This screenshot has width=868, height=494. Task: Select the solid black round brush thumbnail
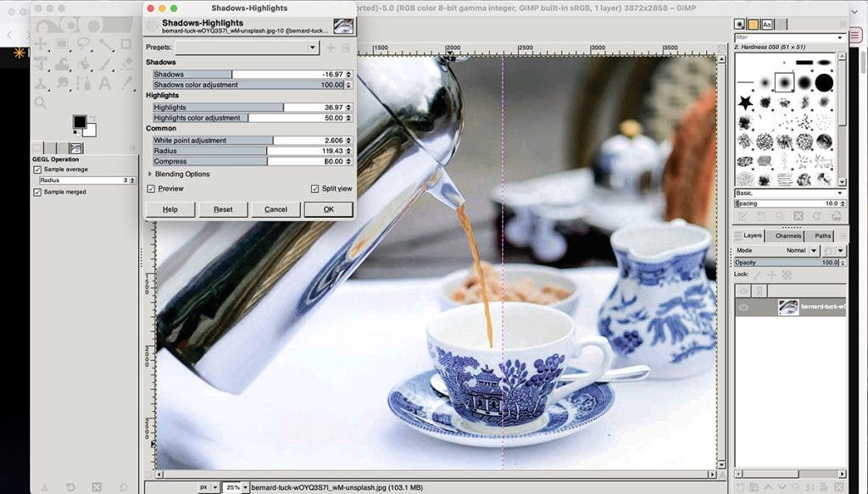pos(824,83)
